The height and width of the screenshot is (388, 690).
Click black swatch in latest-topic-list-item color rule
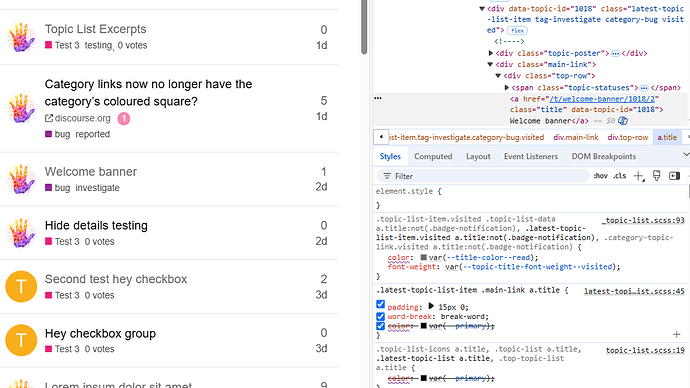pos(423,326)
